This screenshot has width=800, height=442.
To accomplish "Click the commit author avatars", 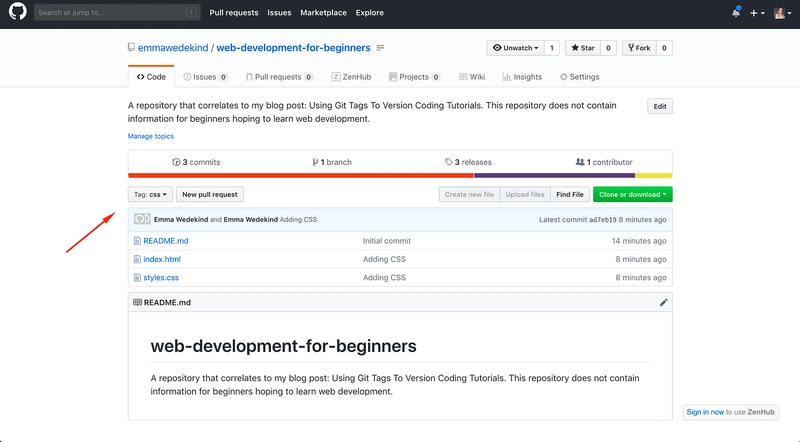I will coord(142,219).
